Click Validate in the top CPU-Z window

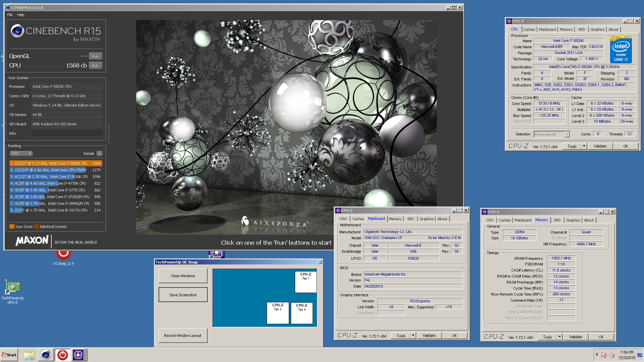click(x=600, y=146)
